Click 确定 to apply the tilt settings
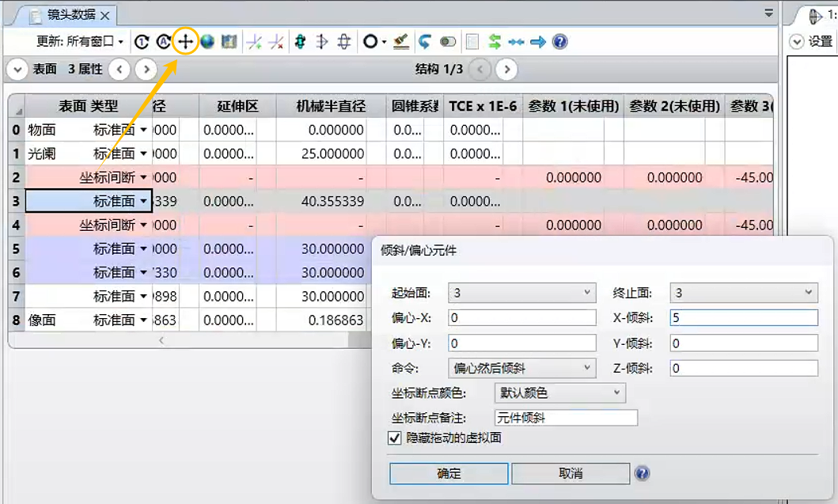Viewport: 838px width, 504px height. 449,473
